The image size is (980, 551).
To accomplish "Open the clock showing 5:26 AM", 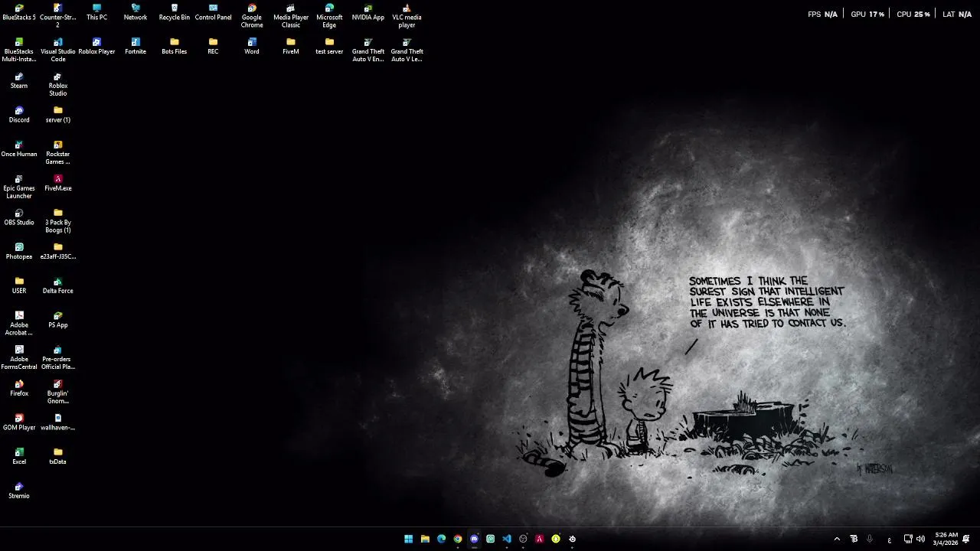I will 946,539.
